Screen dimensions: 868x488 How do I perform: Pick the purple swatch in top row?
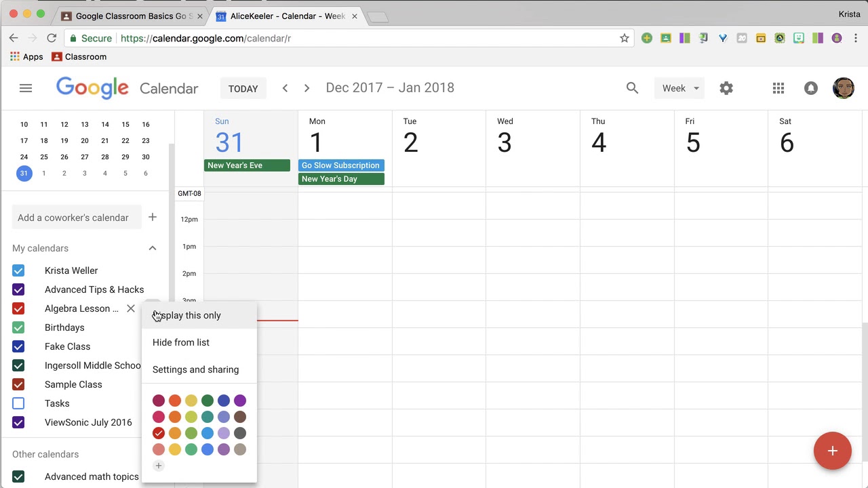[240, 401]
